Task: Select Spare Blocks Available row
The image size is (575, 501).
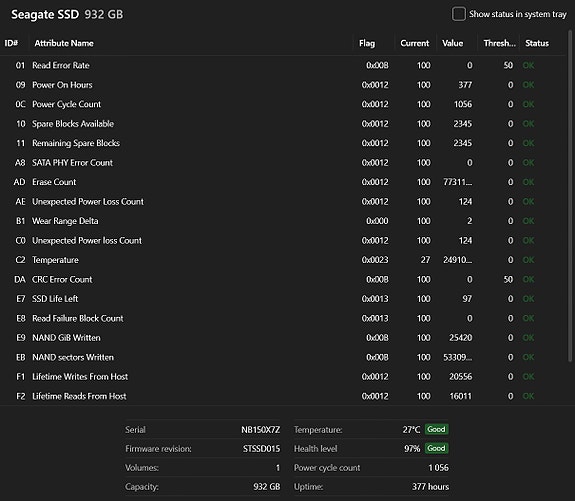Action: coord(282,124)
